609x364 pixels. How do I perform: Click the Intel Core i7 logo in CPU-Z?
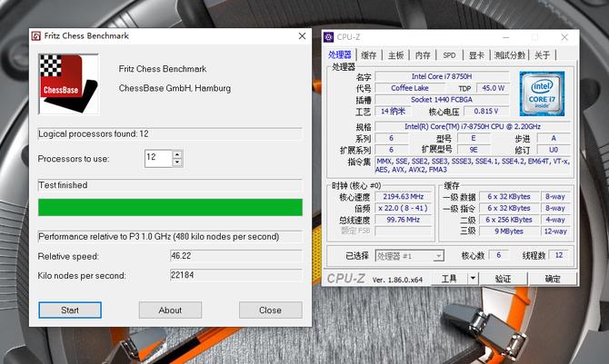542,93
